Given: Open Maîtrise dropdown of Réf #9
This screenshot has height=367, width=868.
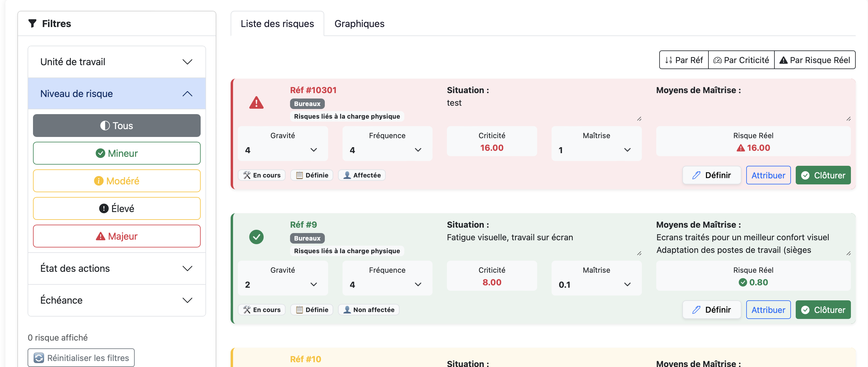Looking at the screenshot, I should click(596, 285).
